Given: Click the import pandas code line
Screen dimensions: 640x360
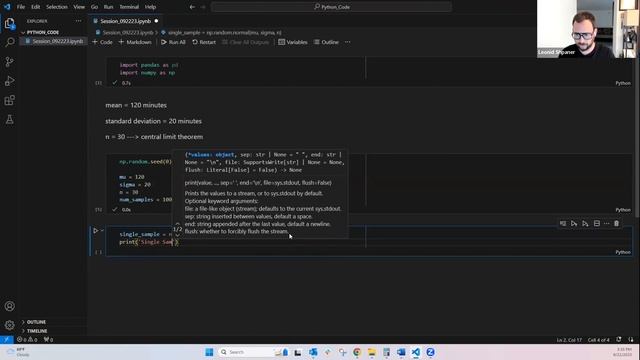Looking at the screenshot, I should [149, 65].
